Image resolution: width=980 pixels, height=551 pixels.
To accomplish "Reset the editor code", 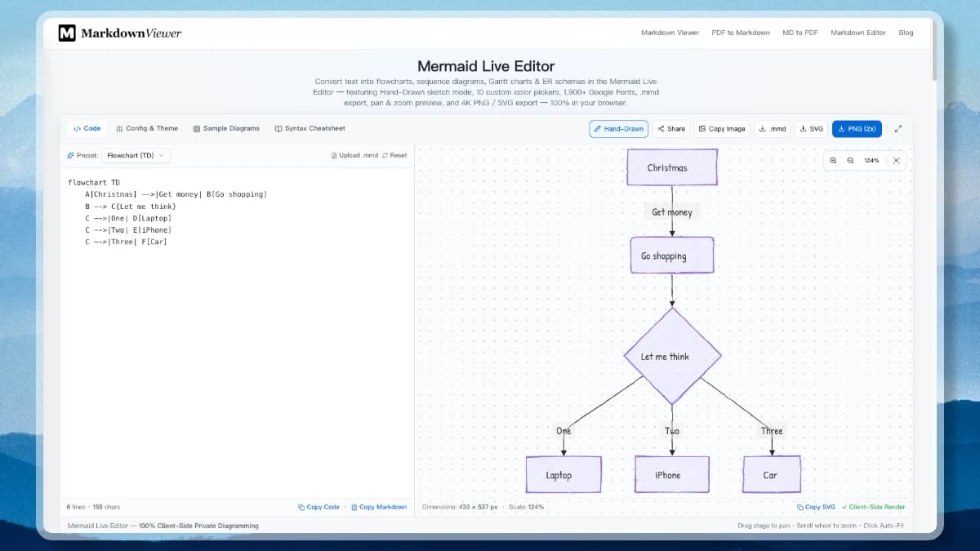I will pyautogui.click(x=394, y=155).
